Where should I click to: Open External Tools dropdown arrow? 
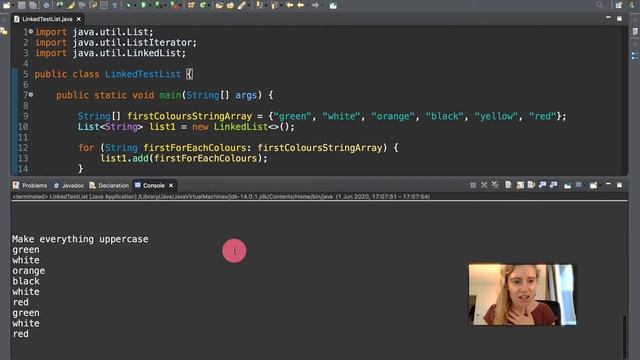click(x=180, y=5)
